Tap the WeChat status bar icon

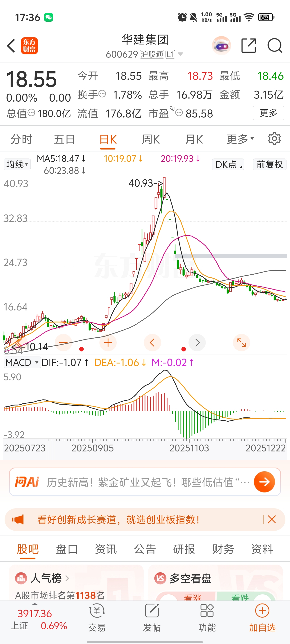[49, 17]
